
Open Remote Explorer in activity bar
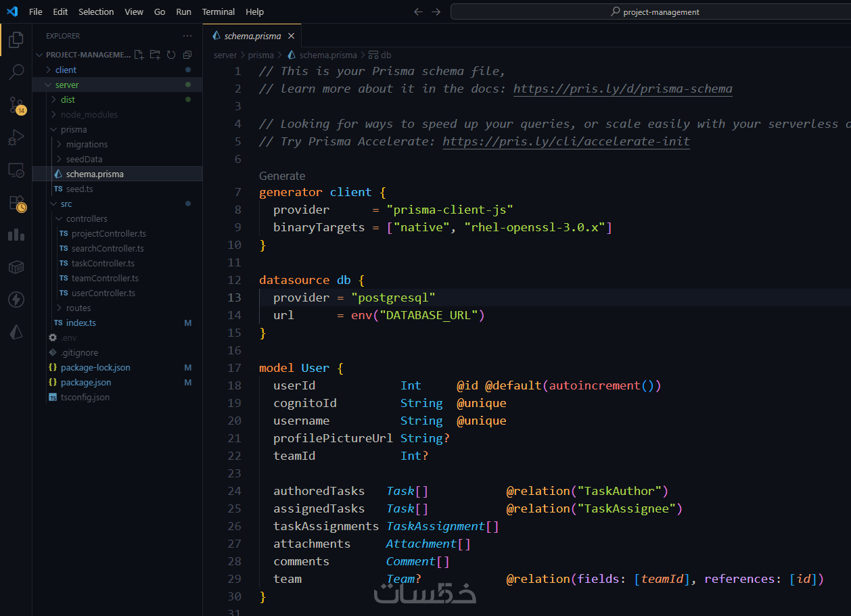click(x=16, y=170)
